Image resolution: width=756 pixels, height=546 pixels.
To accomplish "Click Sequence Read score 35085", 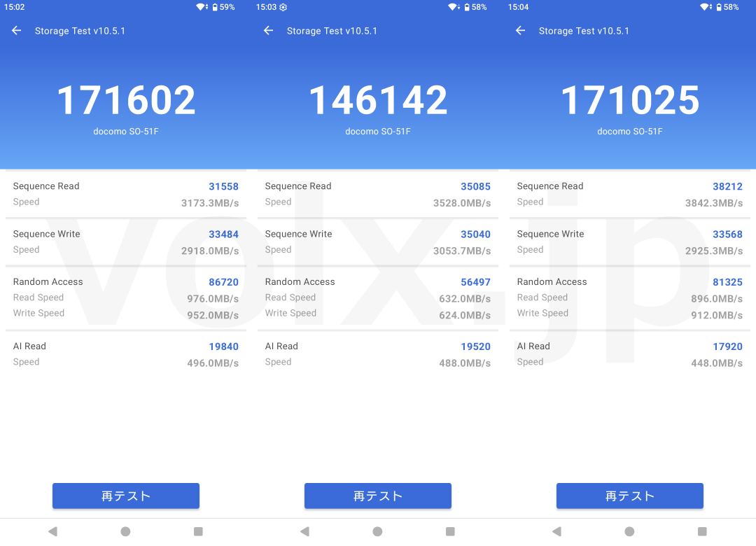I will tap(475, 187).
